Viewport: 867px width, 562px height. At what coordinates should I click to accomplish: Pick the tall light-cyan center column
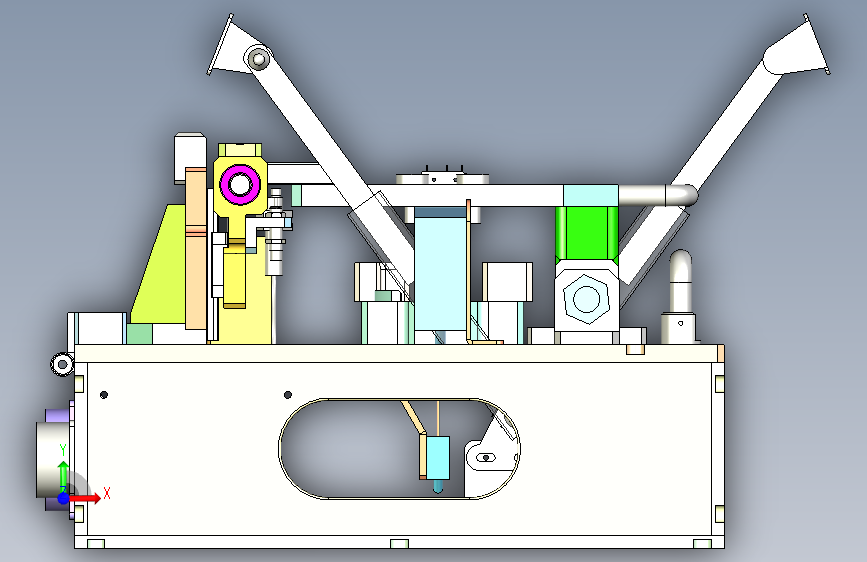[440, 274]
